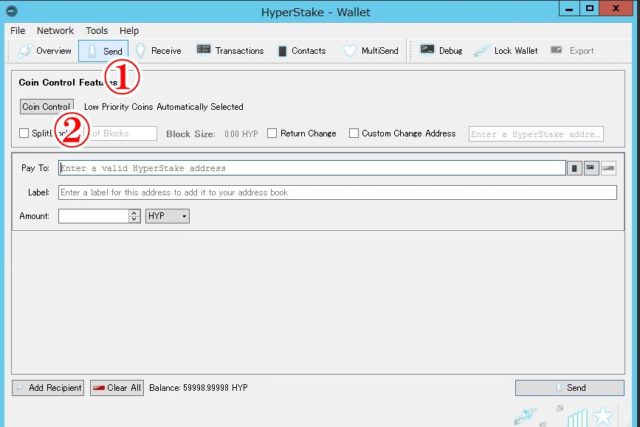
Task: Click the Block Size 0.00 HYP value
Action: (241, 134)
